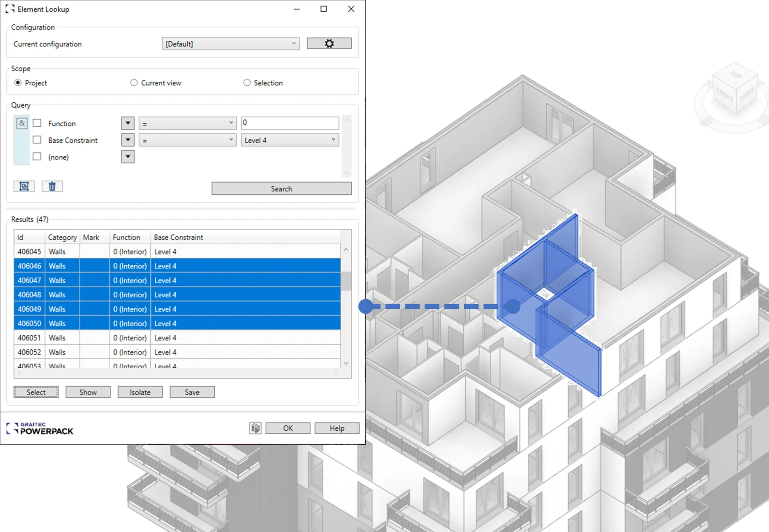This screenshot has height=532, width=769.
Task: Enable the Function query checkbox
Action: tap(37, 123)
